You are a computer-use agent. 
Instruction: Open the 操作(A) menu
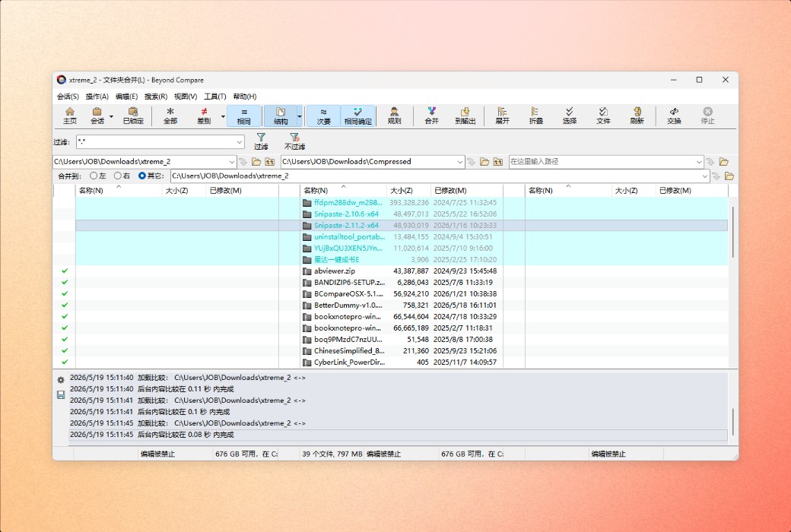pos(97,97)
